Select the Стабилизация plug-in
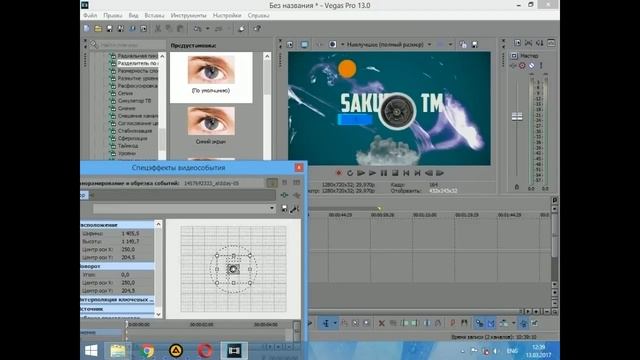640x360 pixels. [135, 131]
